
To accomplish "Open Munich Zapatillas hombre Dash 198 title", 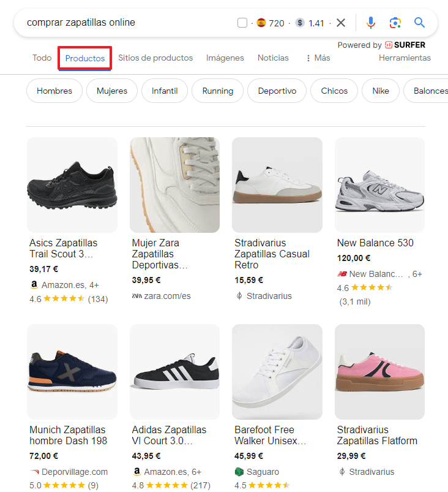I will click(x=69, y=435).
